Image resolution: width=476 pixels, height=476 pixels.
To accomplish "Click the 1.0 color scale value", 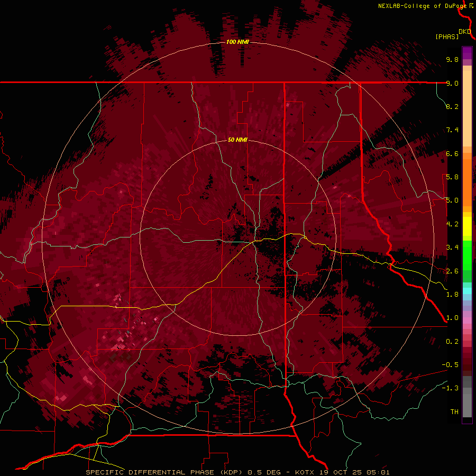I will [x=452, y=318].
